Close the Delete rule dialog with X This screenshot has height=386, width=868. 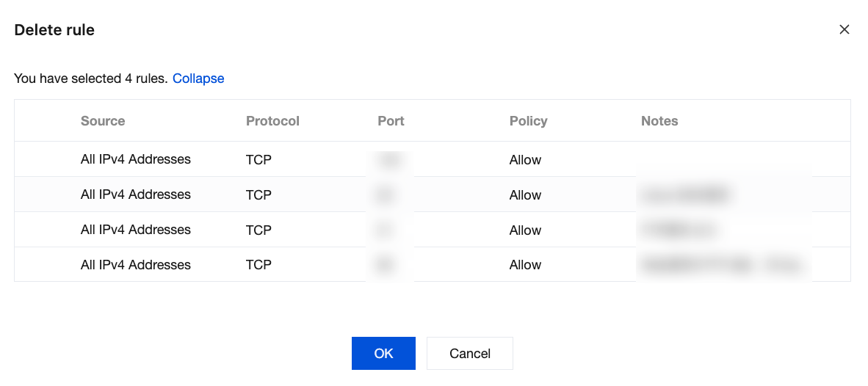point(845,29)
